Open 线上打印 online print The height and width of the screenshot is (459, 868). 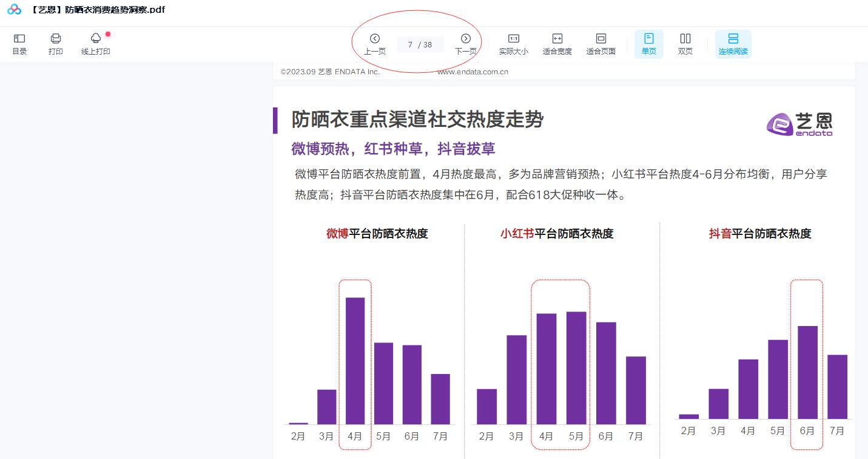[96, 44]
